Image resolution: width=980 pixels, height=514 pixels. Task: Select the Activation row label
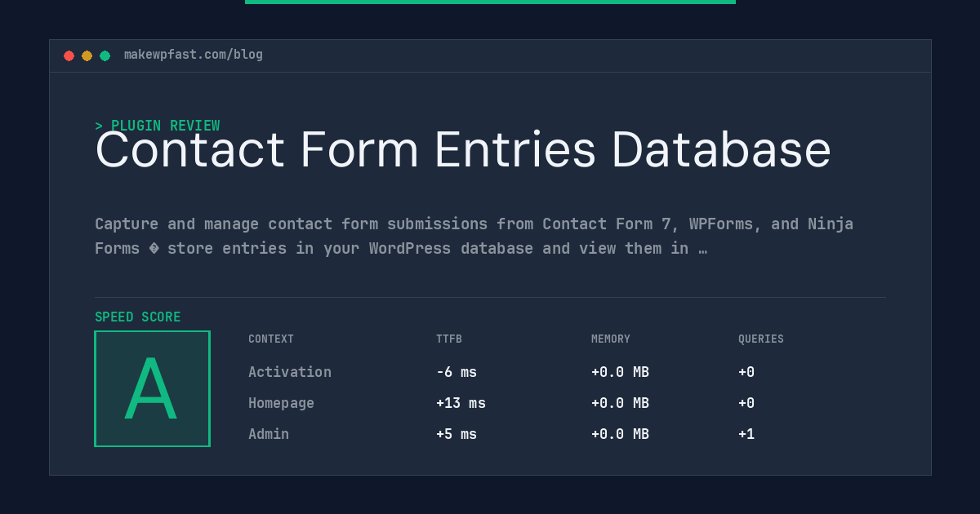pyautogui.click(x=290, y=372)
